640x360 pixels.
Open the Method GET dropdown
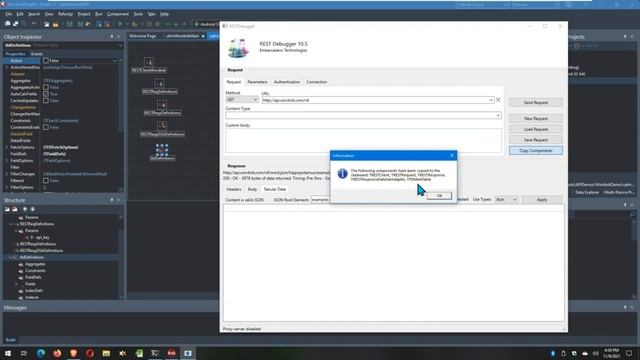click(242, 100)
